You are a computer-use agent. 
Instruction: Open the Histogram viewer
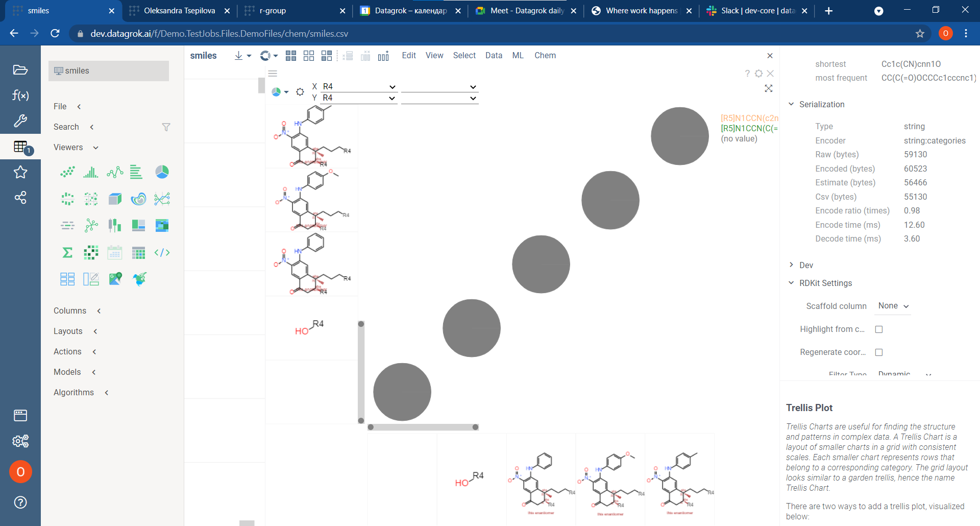[x=90, y=172]
